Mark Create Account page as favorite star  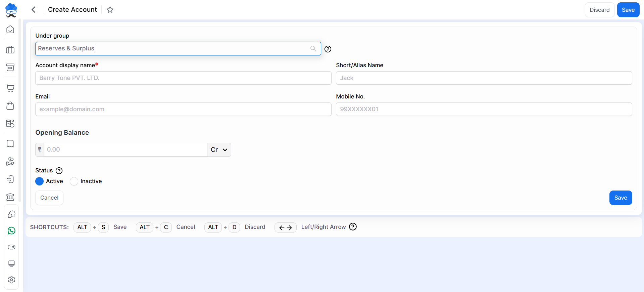pyautogui.click(x=110, y=10)
